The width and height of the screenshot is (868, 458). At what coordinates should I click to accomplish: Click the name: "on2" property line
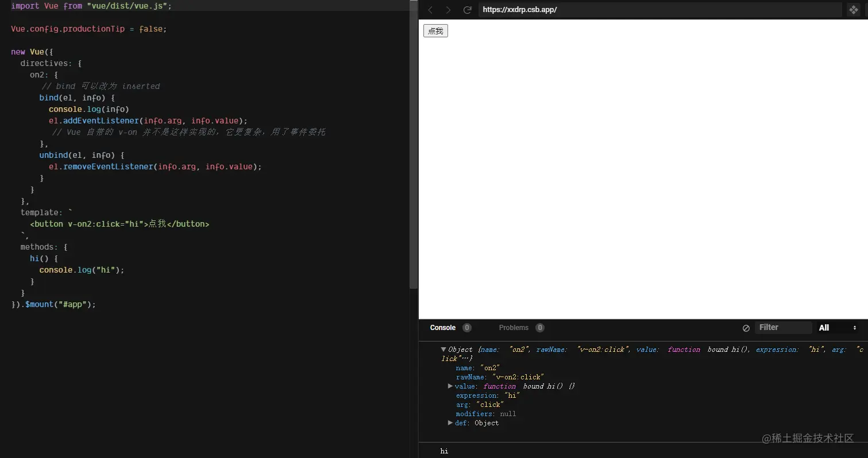tap(478, 368)
